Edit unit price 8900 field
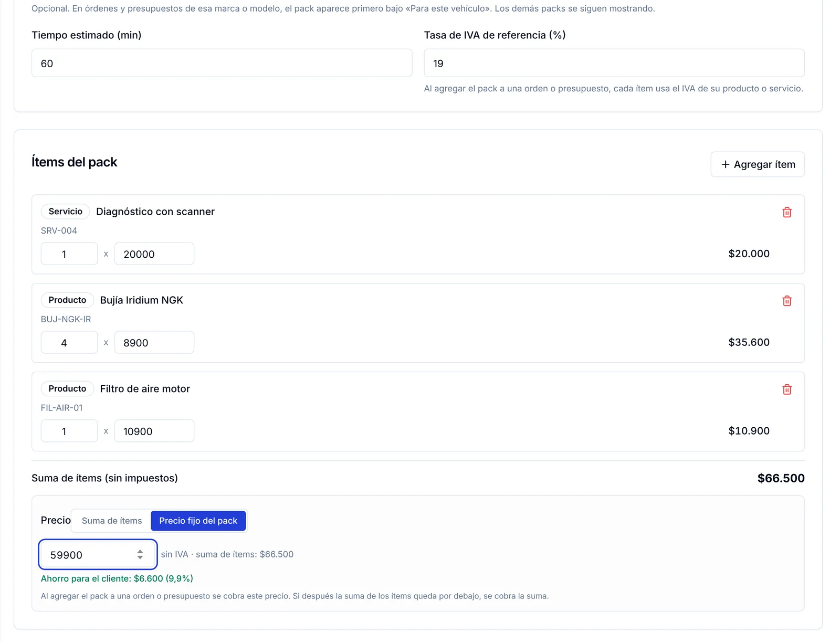 (154, 343)
